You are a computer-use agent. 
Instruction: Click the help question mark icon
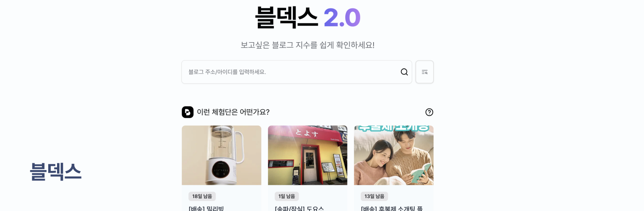pos(429,112)
